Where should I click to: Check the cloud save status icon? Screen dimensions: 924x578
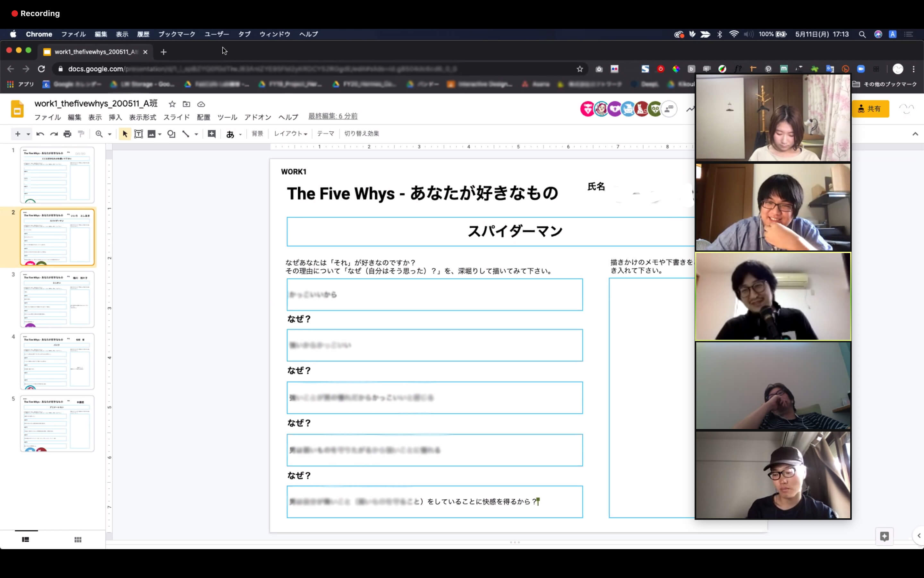tap(201, 104)
